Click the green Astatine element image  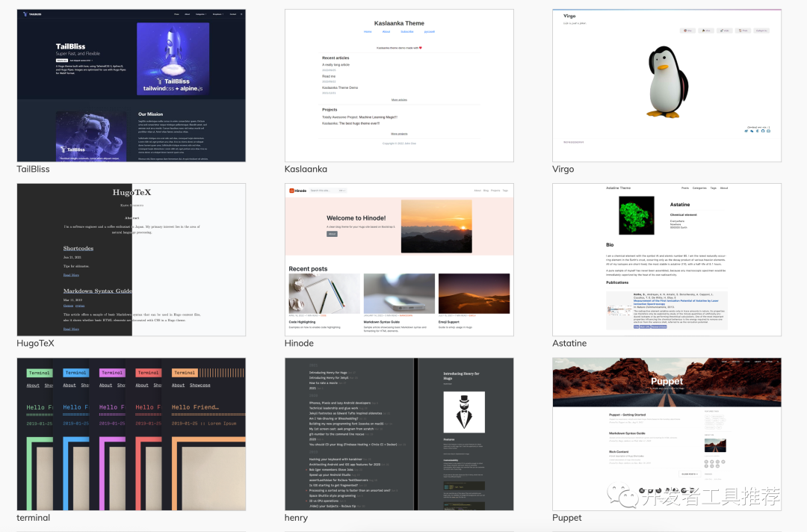tap(636, 215)
